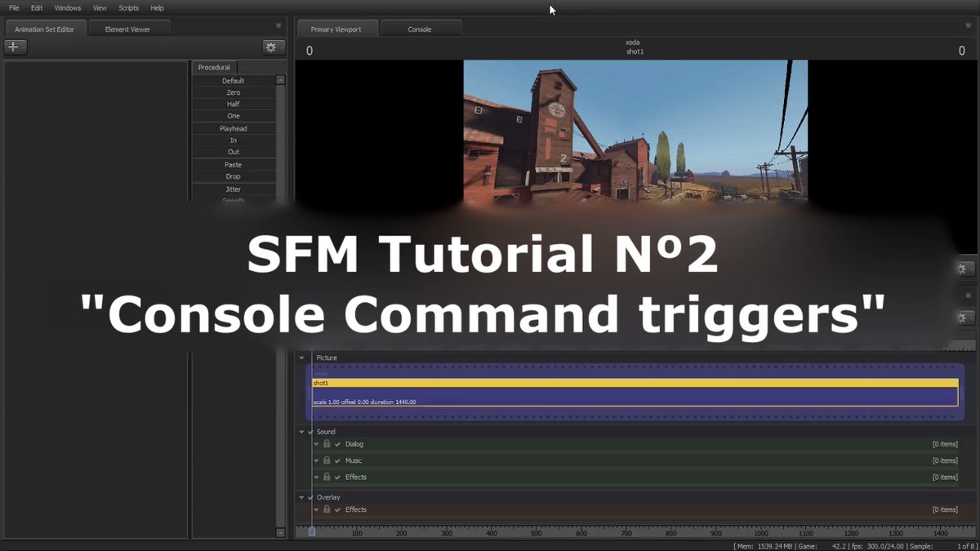The height and width of the screenshot is (551, 980).
Task: Click the add animation set plus icon
Action: click(x=14, y=47)
